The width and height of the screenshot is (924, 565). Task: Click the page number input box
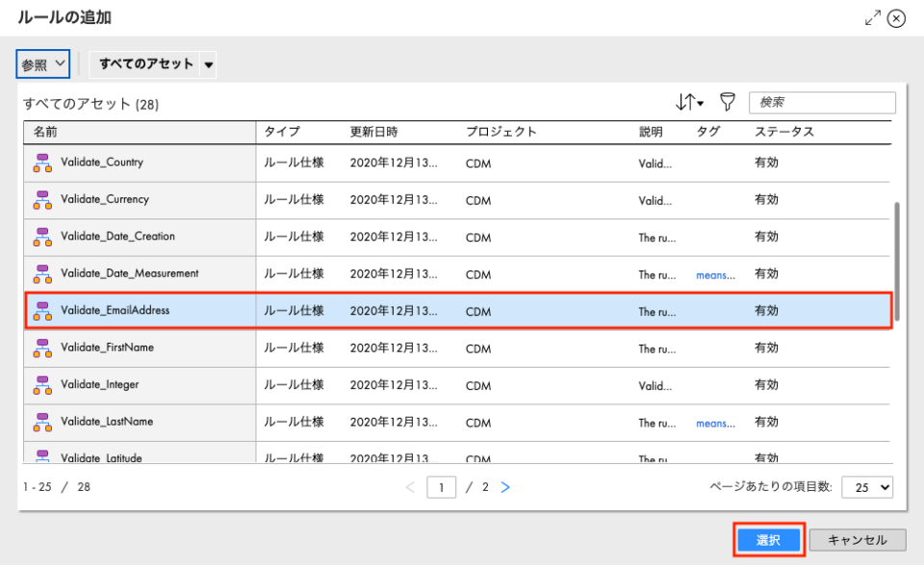441,487
